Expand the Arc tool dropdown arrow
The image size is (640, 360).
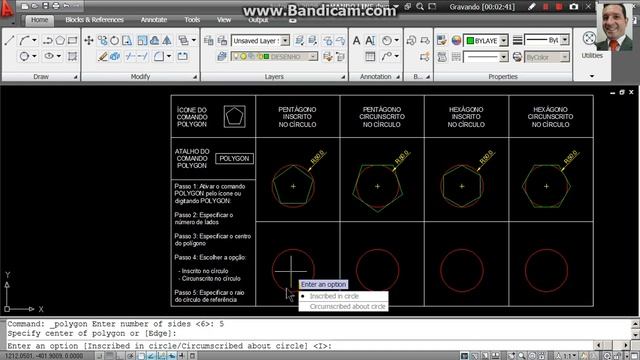point(34,40)
